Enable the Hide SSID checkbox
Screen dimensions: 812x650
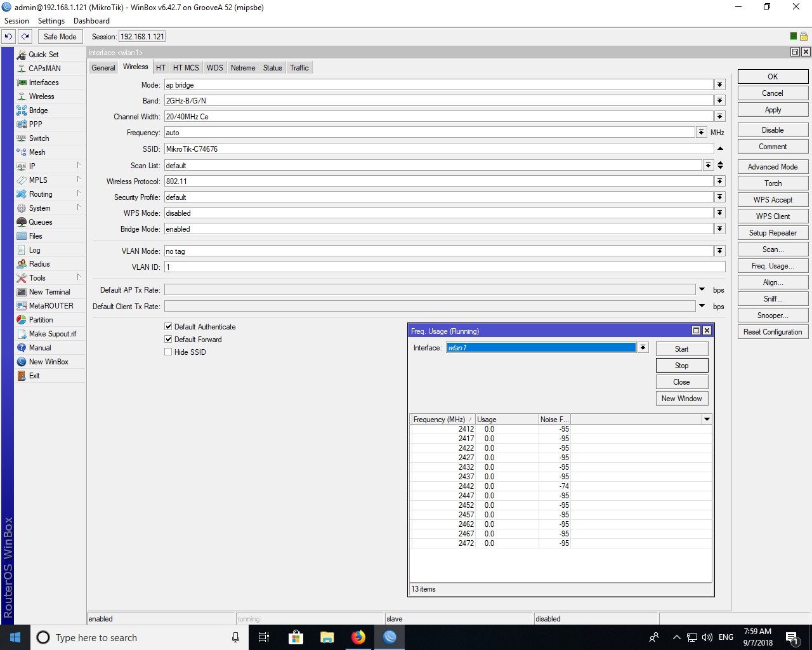tap(168, 352)
